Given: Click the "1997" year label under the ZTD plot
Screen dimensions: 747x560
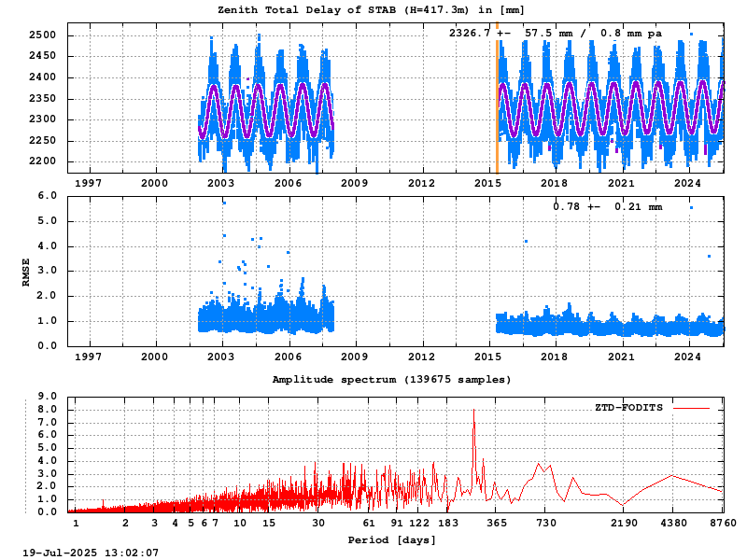Looking at the screenshot, I should (x=88, y=183).
